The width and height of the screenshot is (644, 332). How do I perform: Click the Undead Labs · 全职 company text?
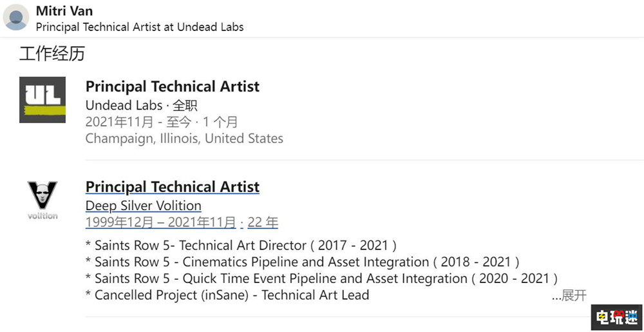[x=141, y=105]
